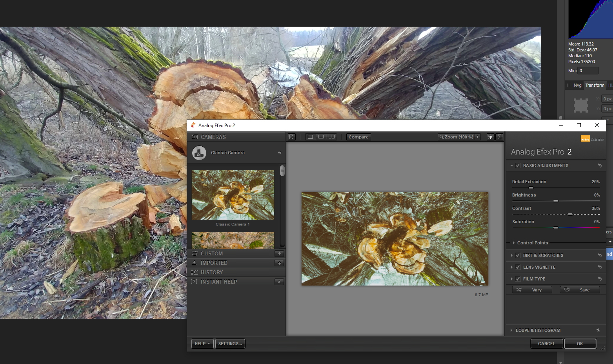The width and height of the screenshot is (613, 364).
Task: Click the shuffle icon on Vary button
Action: pos(519,290)
